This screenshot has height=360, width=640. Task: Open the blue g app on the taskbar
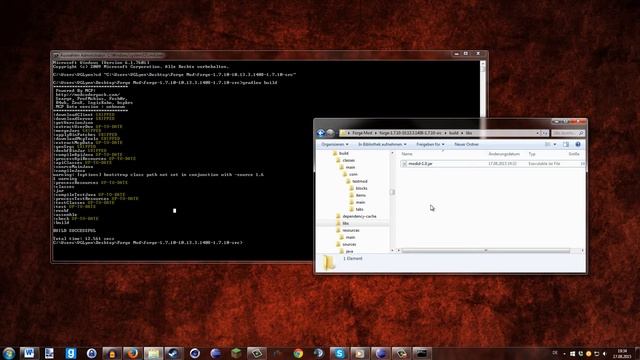click(x=71, y=353)
